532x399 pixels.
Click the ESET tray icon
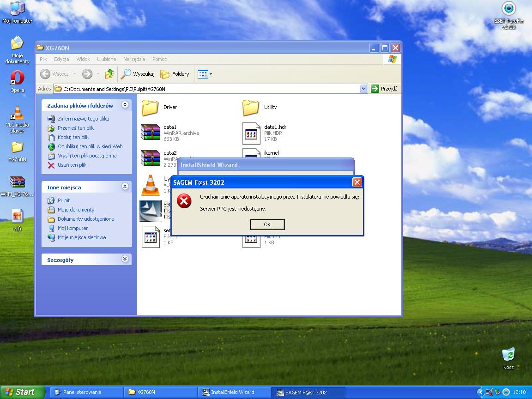point(506,392)
